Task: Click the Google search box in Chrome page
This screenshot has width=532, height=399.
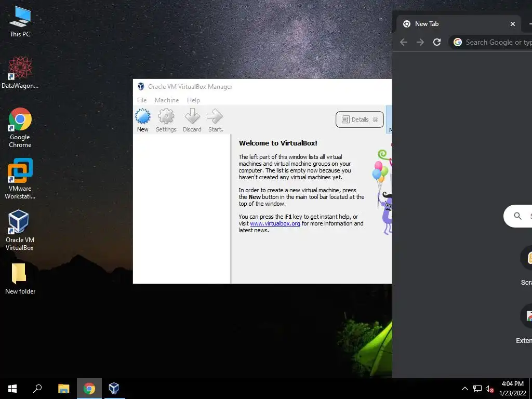Action: point(518,216)
